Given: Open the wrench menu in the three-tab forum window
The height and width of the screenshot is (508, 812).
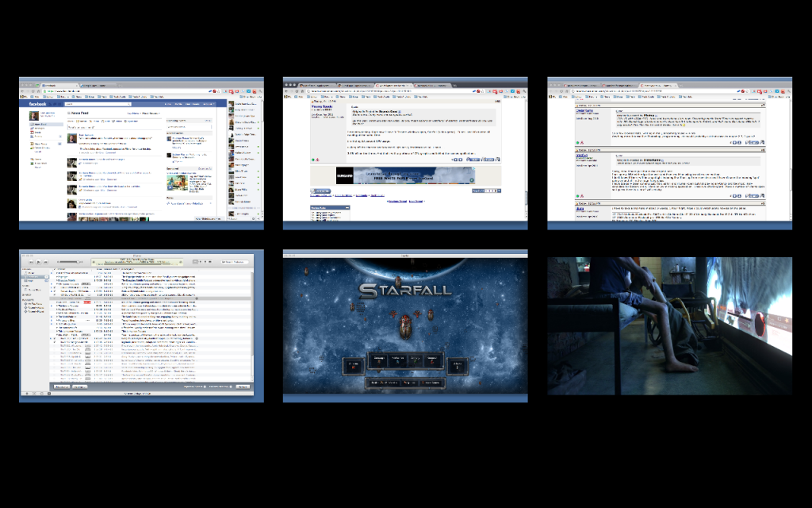Looking at the screenshot, I should coord(789,91).
